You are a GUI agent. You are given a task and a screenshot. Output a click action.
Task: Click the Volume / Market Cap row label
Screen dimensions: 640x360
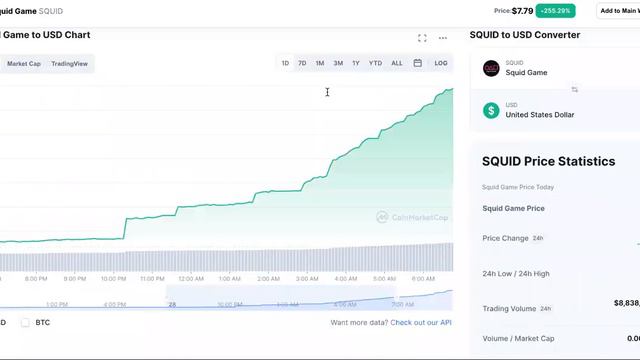pos(518,338)
